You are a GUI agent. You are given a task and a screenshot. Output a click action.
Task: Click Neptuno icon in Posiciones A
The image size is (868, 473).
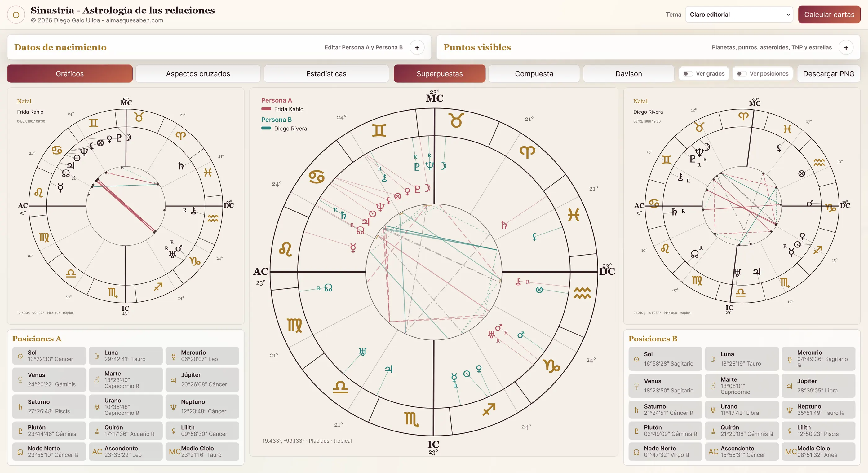tap(174, 407)
